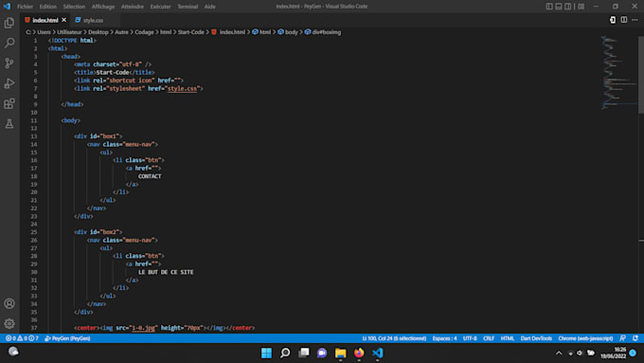Switch to the style.css tab

click(93, 20)
